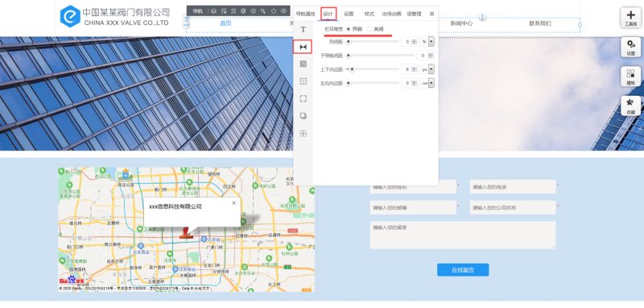
Task: Switch to the 样式 tab
Action: [x=369, y=14]
